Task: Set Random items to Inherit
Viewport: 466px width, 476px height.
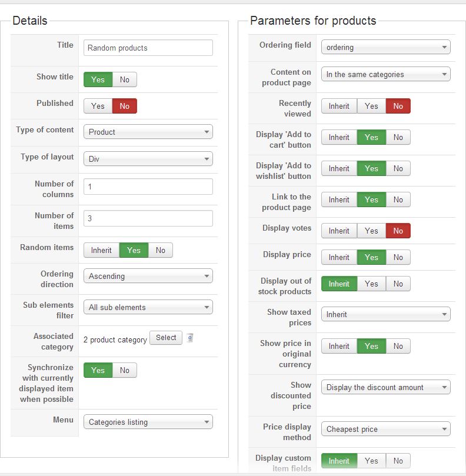Action: point(101,250)
